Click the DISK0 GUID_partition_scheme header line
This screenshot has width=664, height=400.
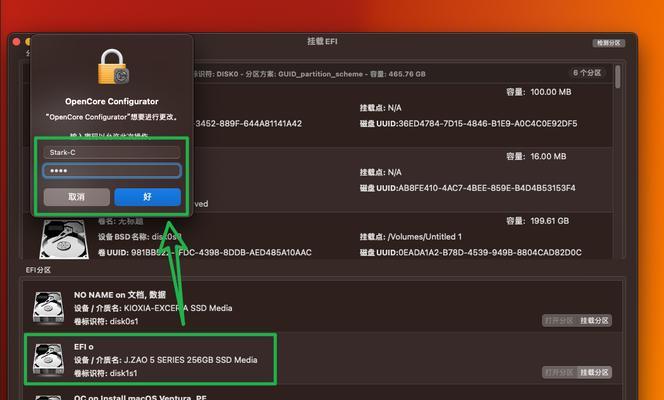coord(310,74)
